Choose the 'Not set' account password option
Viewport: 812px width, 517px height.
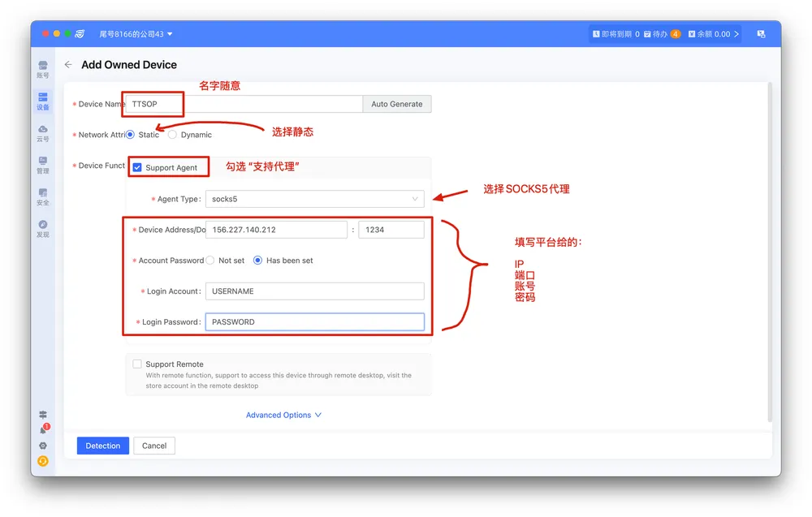[x=210, y=261]
